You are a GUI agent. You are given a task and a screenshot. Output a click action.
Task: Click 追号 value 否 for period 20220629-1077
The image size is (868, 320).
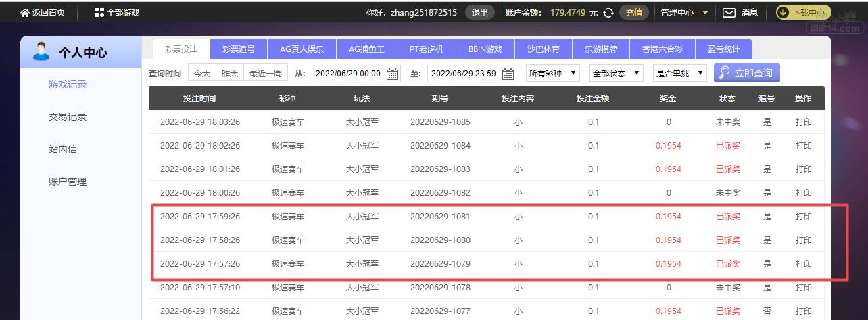pos(767,311)
